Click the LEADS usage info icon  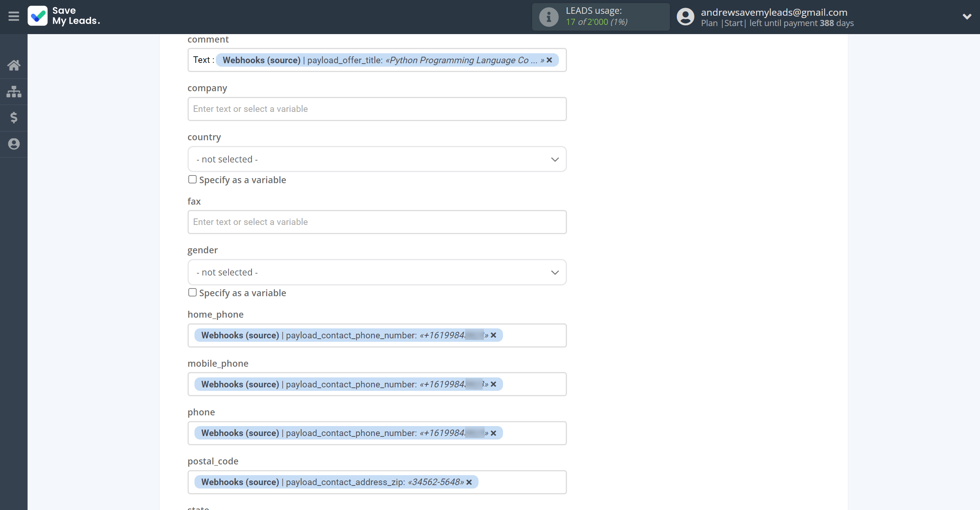pos(549,17)
